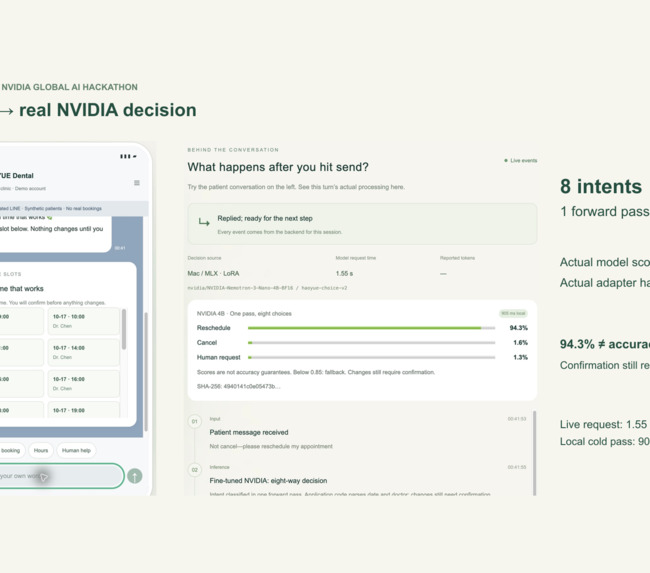The image size is (650, 573).
Task: Click the 94.3% Reschedule value
Action: [x=519, y=328]
